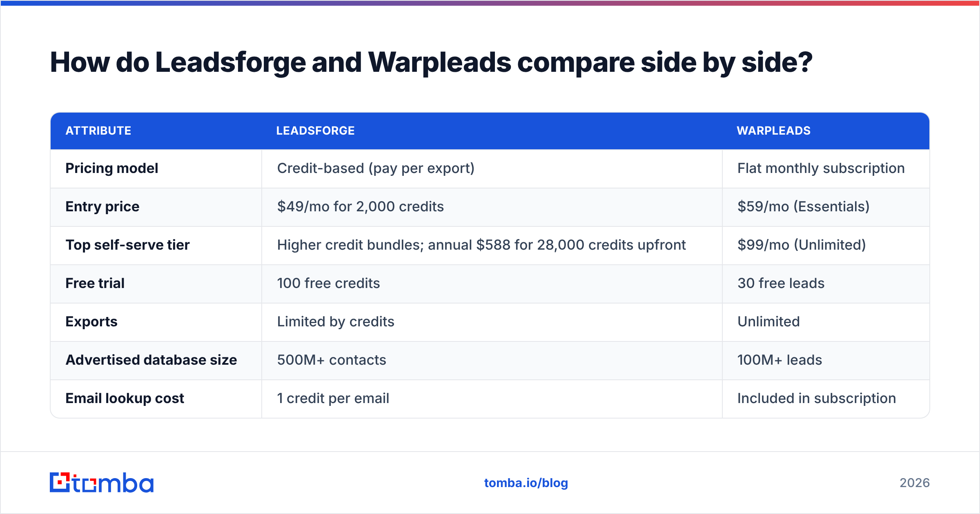Select the 'Top self-serve tier' label
Image resolution: width=980 pixels, height=514 pixels.
(127, 245)
